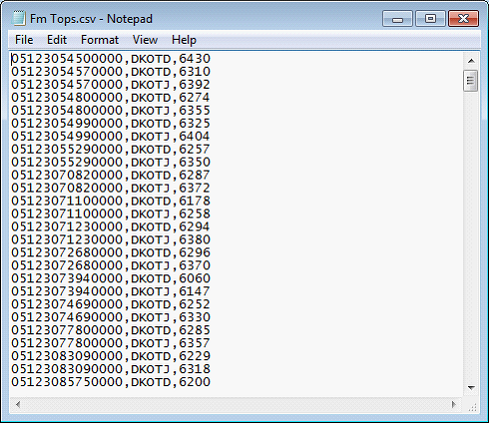Open the View menu
The width and height of the screenshot is (490, 424).
click(x=145, y=40)
